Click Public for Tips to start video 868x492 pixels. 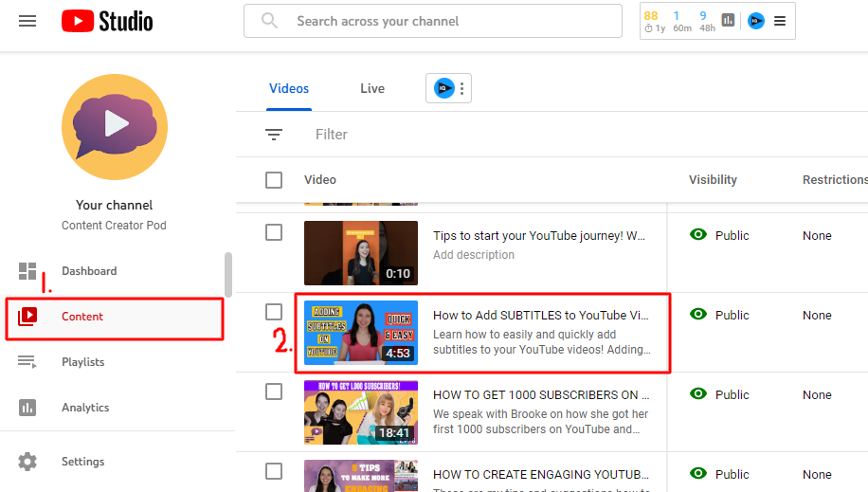coord(732,235)
